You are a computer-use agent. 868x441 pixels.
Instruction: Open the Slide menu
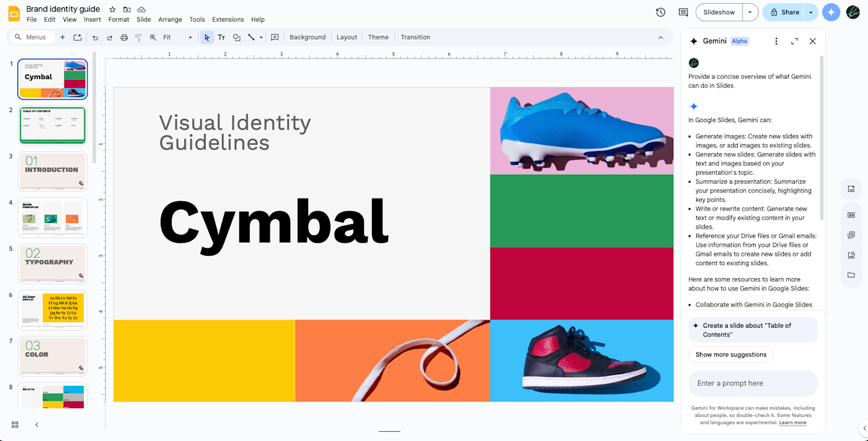(x=144, y=20)
